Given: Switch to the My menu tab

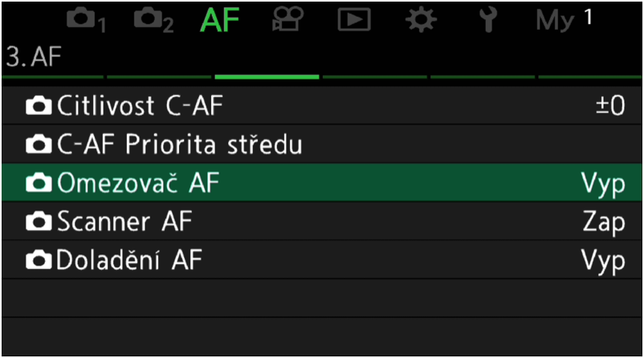Looking at the screenshot, I should click(x=564, y=20).
